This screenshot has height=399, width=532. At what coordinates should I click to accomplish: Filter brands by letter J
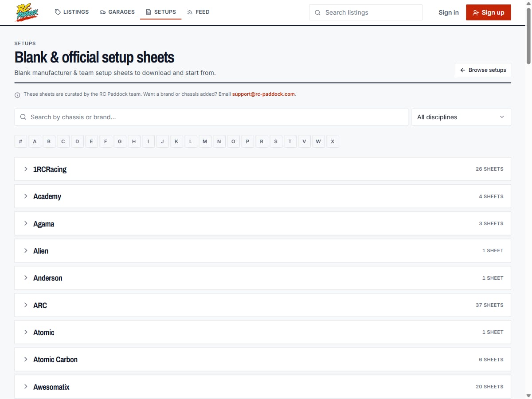pos(162,141)
